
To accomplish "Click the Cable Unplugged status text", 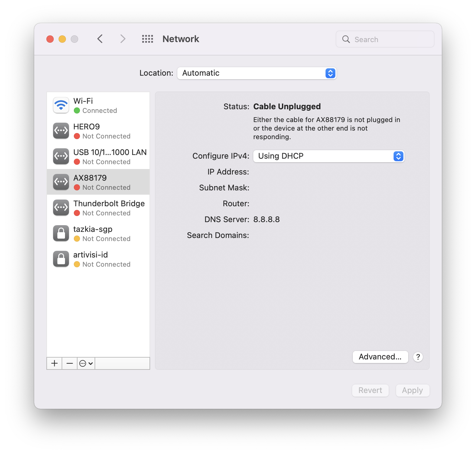I will (x=287, y=106).
